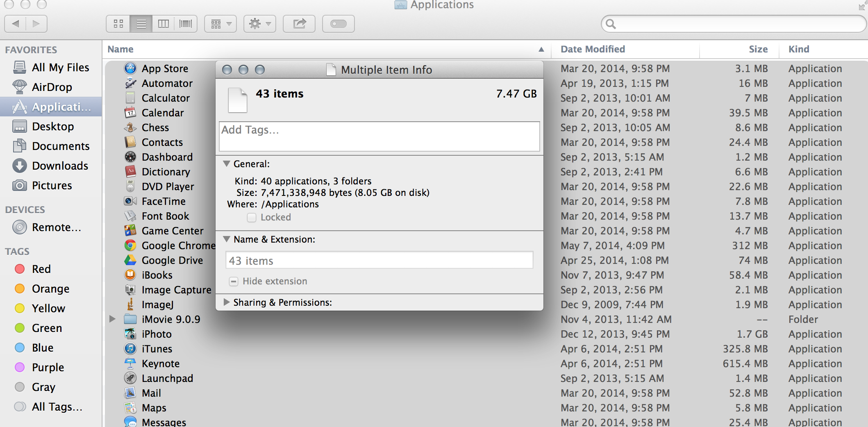The height and width of the screenshot is (427, 868).
Task: Switch Finder to list view
Action: click(x=141, y=24)
